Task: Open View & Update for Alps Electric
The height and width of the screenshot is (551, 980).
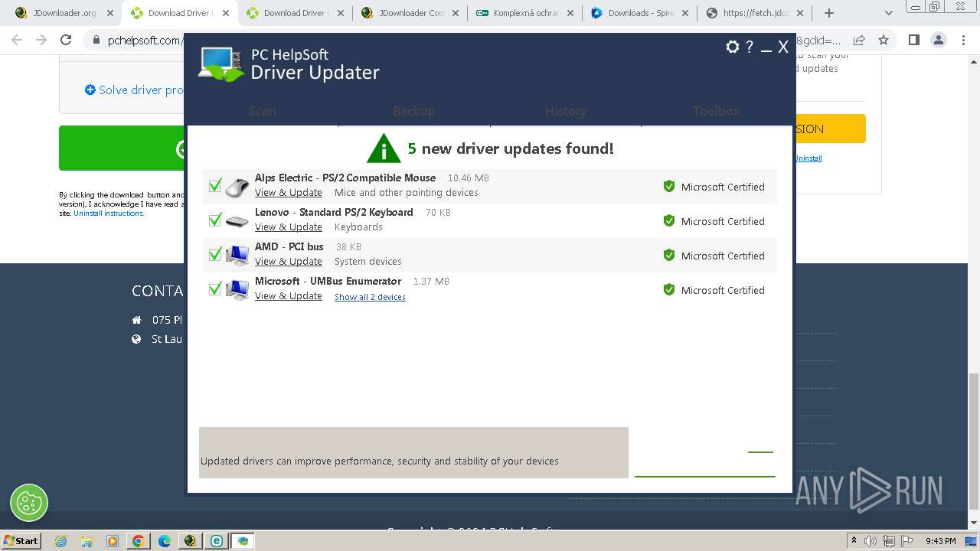Action: tap(289, 193)
